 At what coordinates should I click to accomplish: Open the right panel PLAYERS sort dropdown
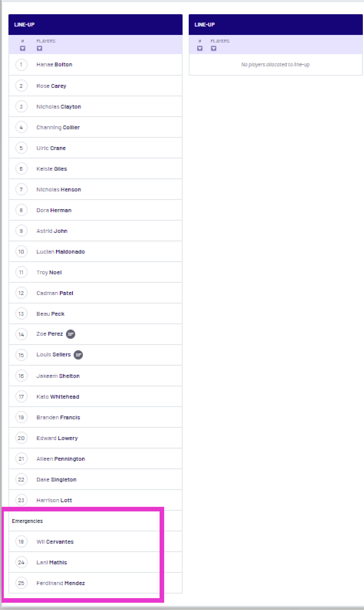214,48
